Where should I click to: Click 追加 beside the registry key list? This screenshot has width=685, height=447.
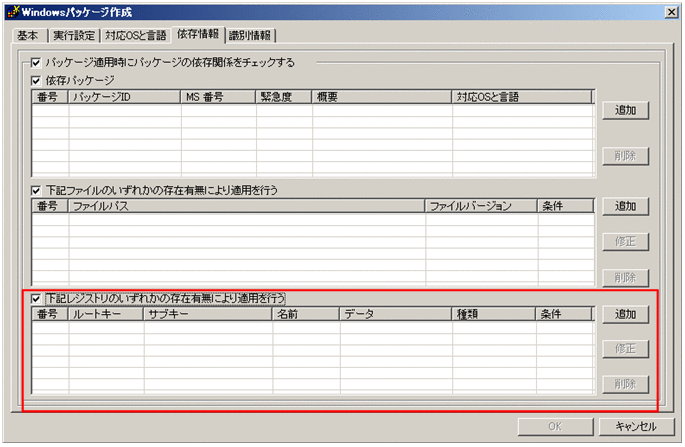[626, 315]
